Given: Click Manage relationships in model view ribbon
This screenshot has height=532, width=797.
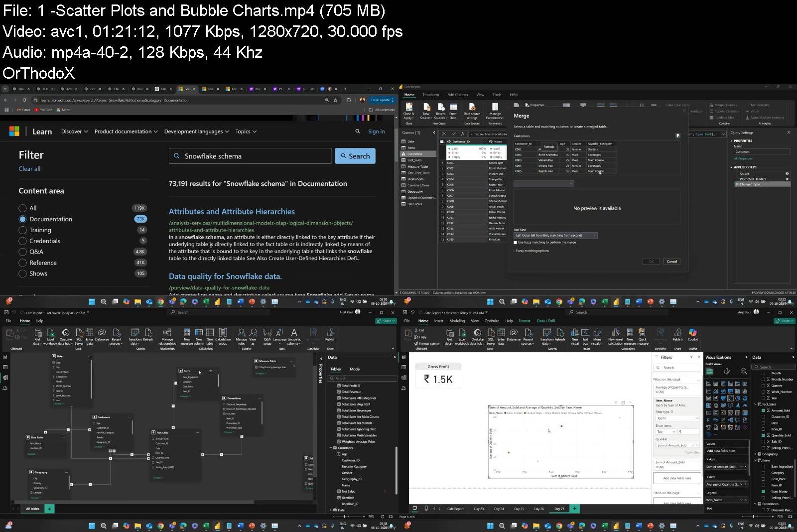Looking at the screenshot, I should (x=167, y=337).
